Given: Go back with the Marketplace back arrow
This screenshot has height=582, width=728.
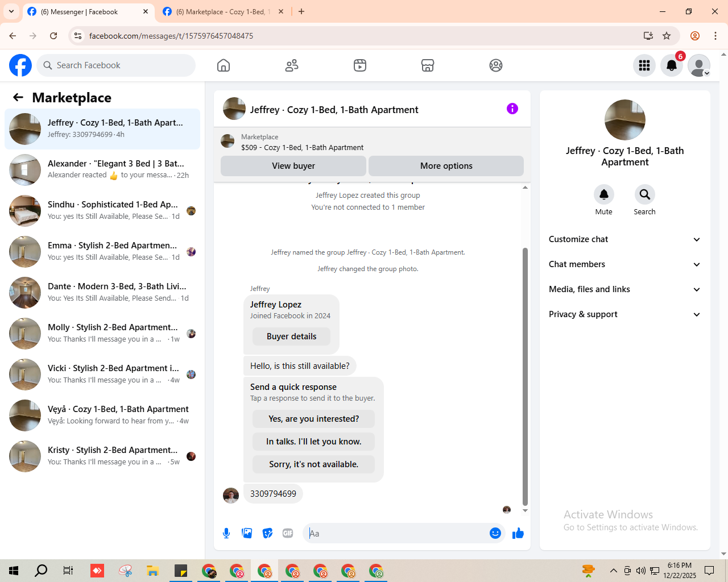Looking at the screenshot, I should click(18, 97).
